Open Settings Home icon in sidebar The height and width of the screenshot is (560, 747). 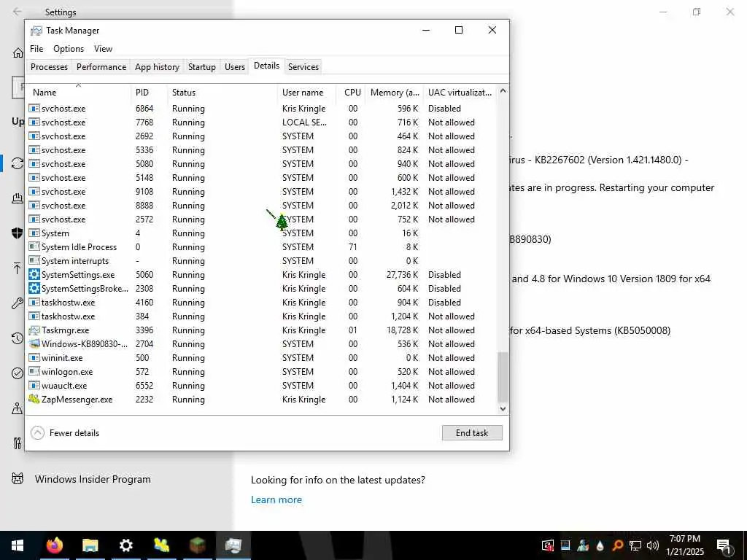(x=18, y=52)
